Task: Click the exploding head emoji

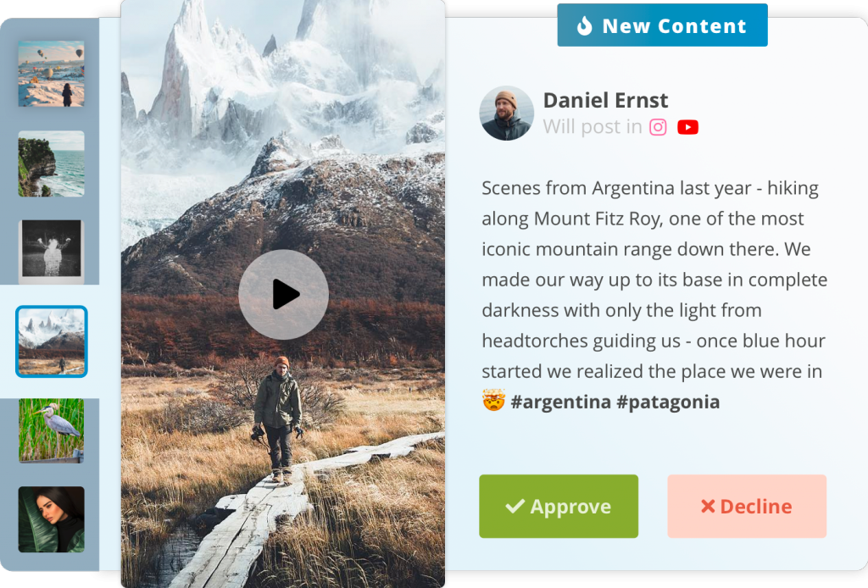Action: (493, 400)
